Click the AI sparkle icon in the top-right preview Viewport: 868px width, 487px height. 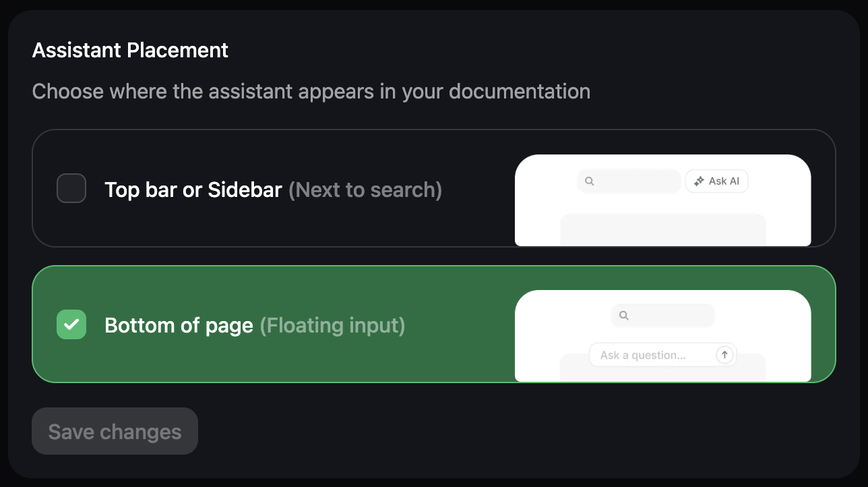[x=697, y=181]
